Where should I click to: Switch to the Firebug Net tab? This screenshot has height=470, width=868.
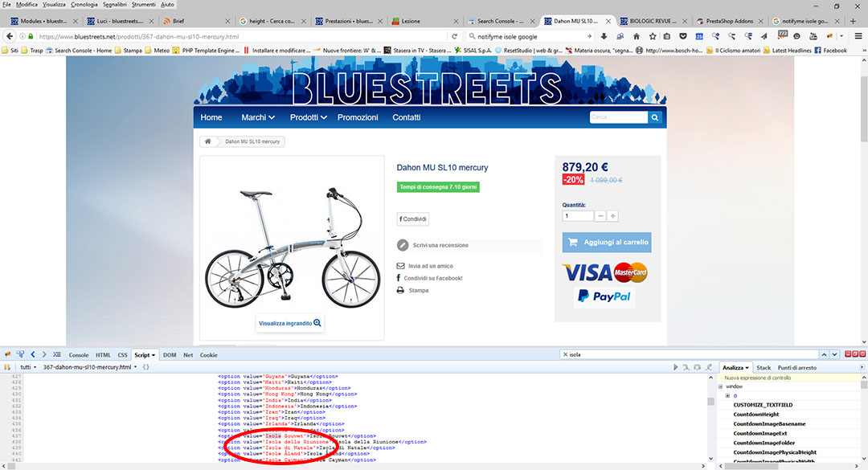pos(188,355)
